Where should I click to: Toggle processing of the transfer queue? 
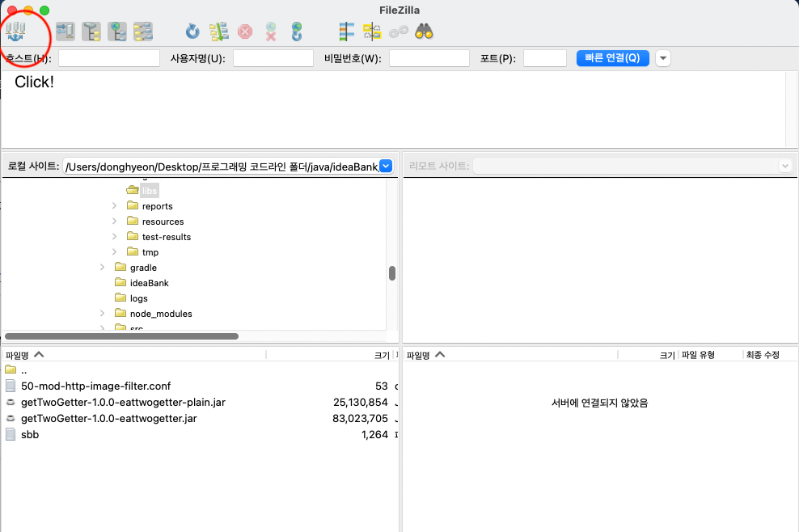219,32
